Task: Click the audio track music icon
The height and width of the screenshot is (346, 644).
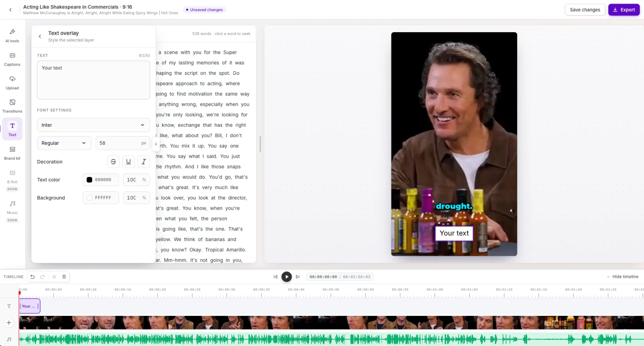Action: click(x=9, y=339)
